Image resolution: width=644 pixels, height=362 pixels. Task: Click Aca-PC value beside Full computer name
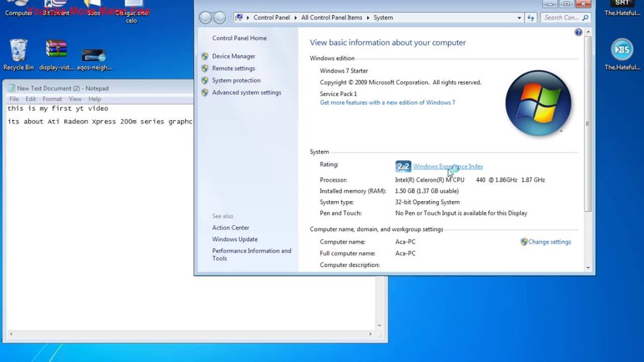(x=406, y=253)
